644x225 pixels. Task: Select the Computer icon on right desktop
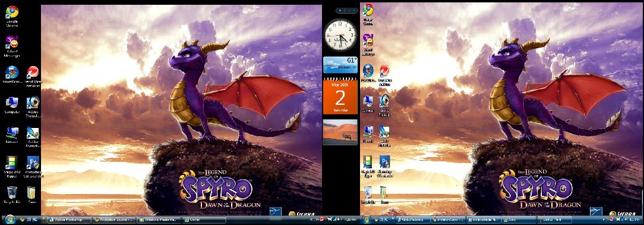[x=368, y=104]
